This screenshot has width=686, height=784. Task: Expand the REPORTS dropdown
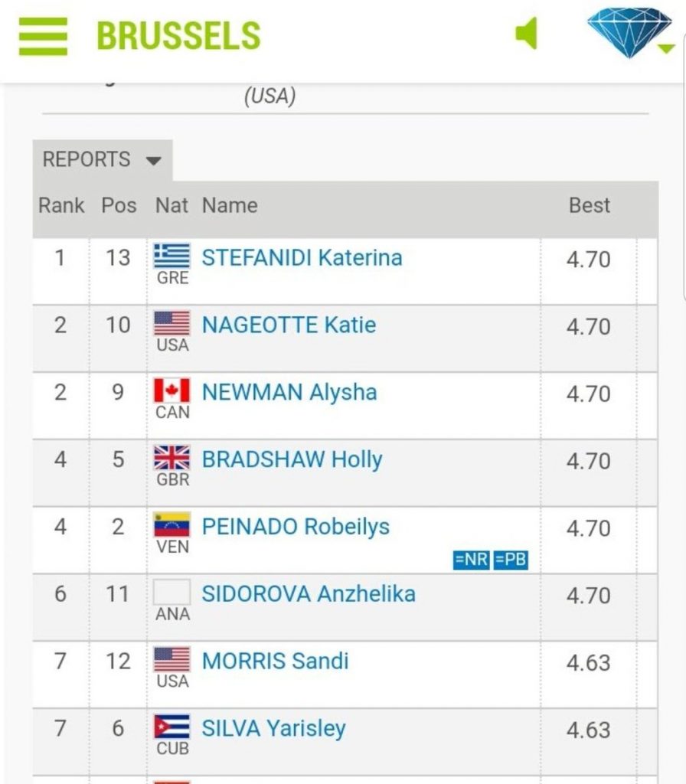102,160
